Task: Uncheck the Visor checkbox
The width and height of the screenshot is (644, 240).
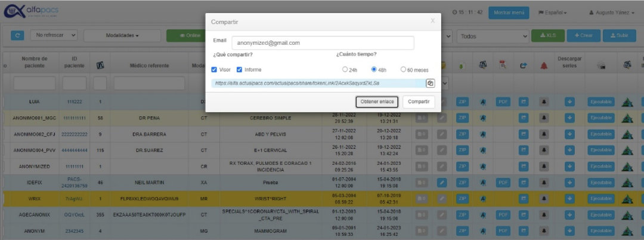Action: 215,69
